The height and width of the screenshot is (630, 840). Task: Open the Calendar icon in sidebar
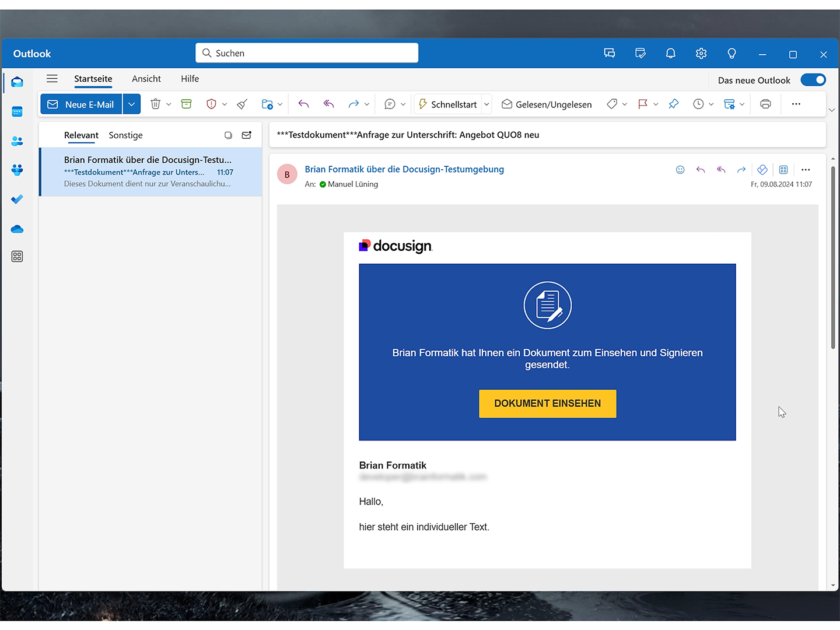point(17,111)
